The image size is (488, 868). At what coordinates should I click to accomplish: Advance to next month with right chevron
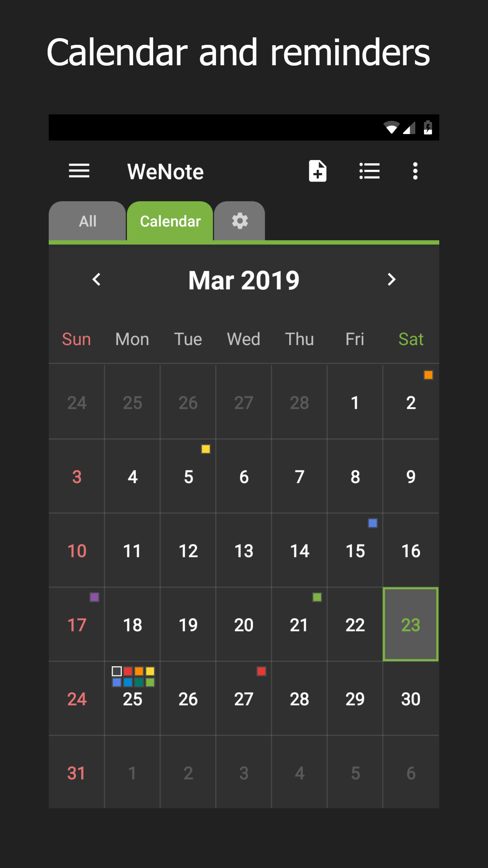click(391, 280)
